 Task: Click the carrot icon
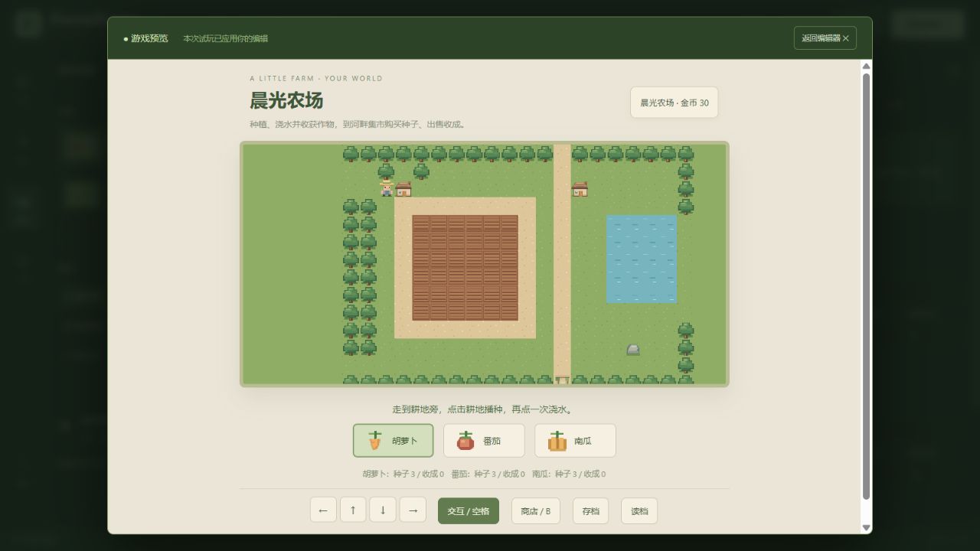tap(375, 441)
